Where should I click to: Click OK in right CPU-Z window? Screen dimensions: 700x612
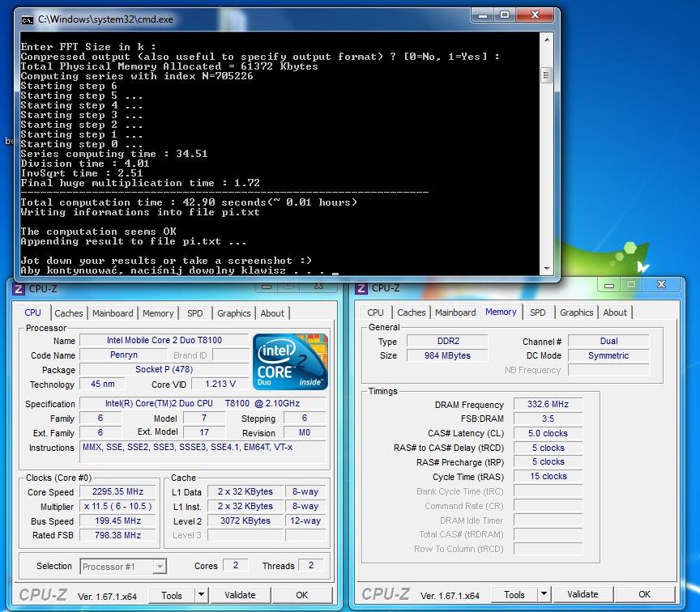point(645,594)
